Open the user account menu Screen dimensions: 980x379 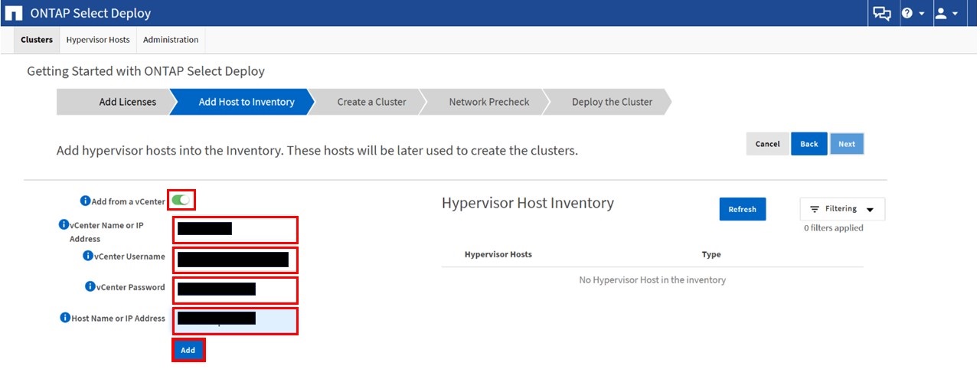(946, 13)
